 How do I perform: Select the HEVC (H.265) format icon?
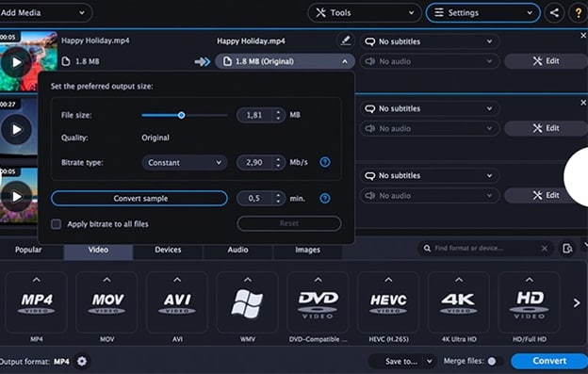coord(388,302)
